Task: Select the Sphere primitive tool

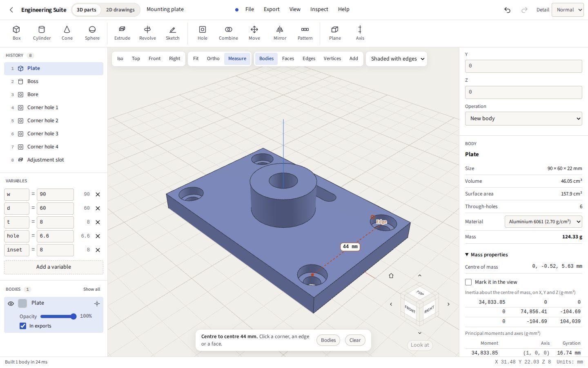Action: 92,33
